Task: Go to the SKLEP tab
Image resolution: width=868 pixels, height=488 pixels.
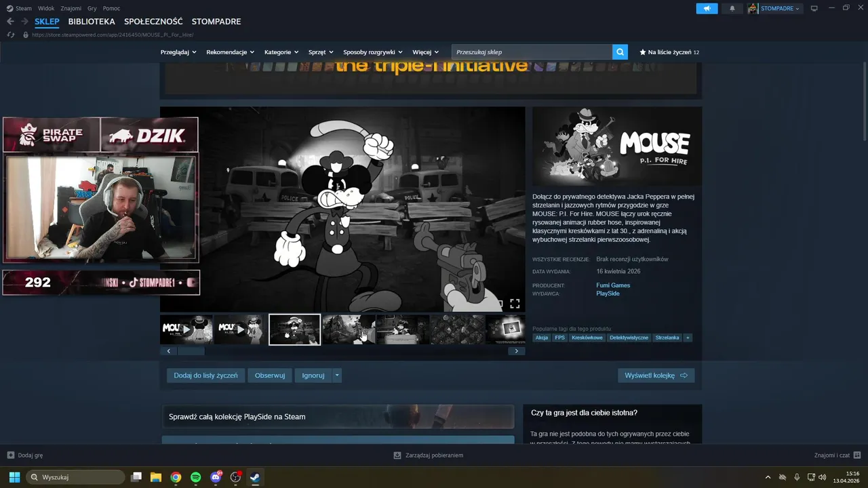Action: (x=47, y=22)
